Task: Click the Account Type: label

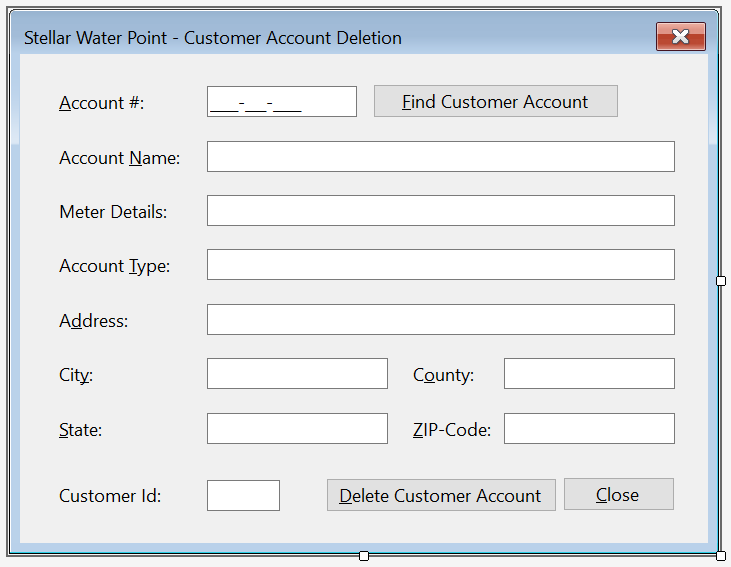Action: (114, 266)
